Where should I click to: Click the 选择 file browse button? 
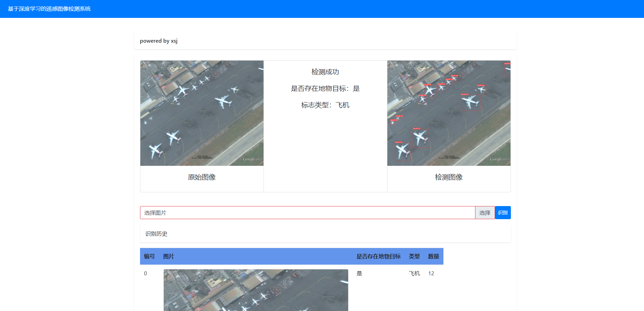pyautogui.click(x=485, y=213)
